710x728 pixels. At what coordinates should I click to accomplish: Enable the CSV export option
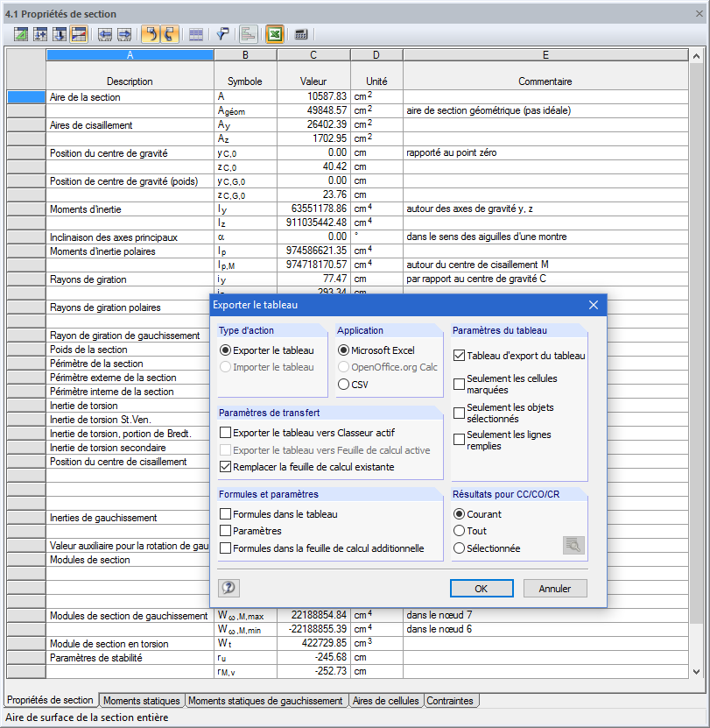point(343,384)
